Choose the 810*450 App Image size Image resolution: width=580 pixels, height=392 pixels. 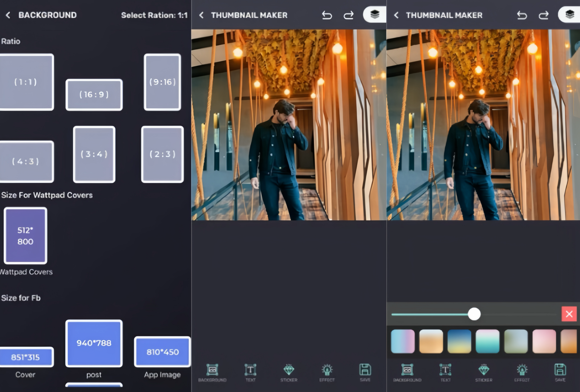tap(162, 352)
